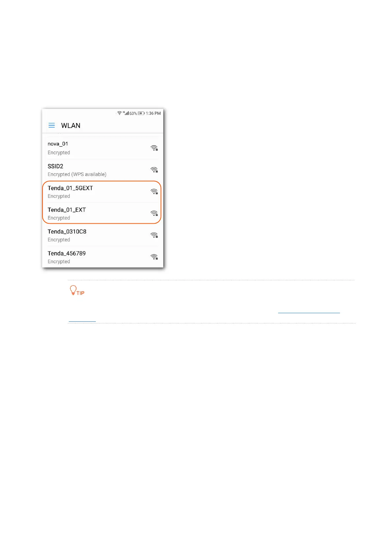Tap the Wi-Fi status bar icon

(x=119, y=113)
